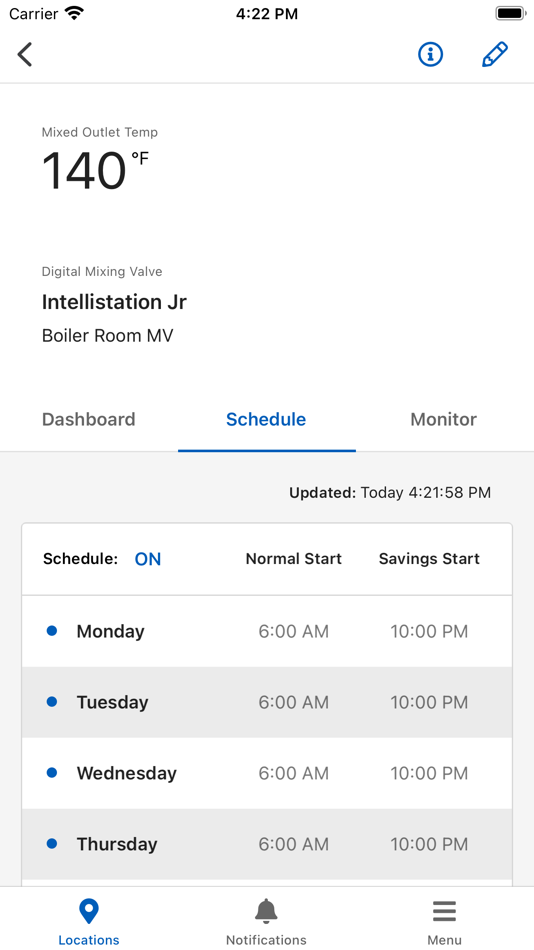Toggle the Schedule ON setting
This screenshot has height=950, width=534.
148,559
